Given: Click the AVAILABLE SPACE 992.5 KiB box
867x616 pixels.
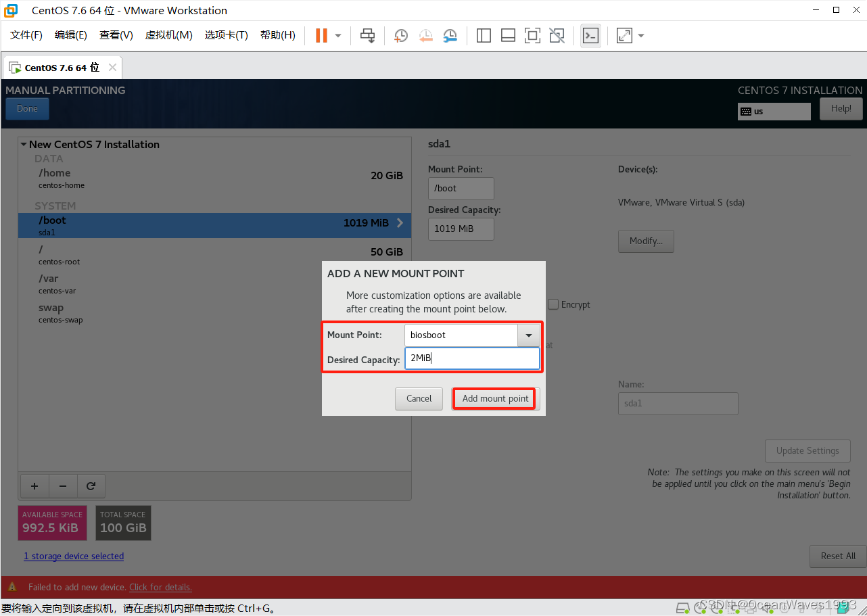Looking at the screenshot, I should [52, 523].
